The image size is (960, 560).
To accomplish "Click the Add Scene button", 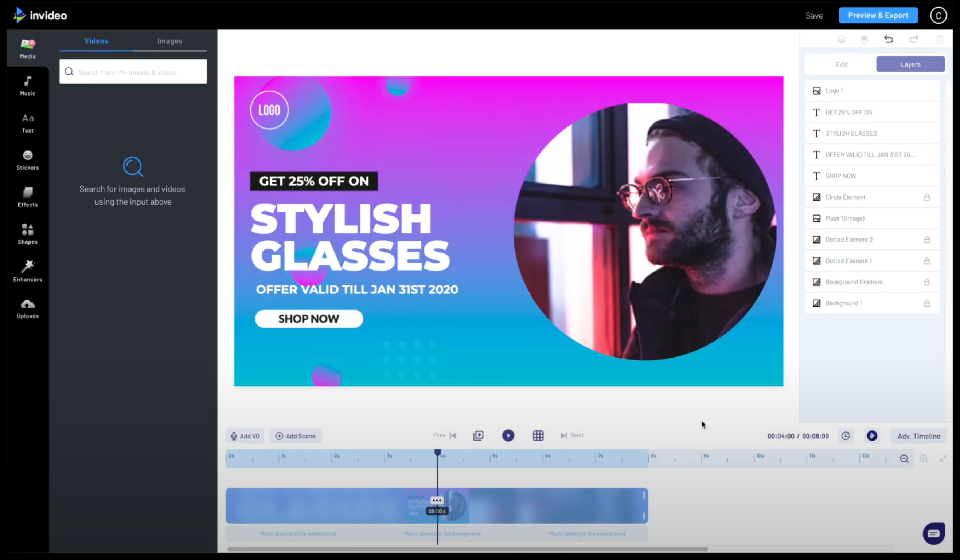I will click(295, 436).
